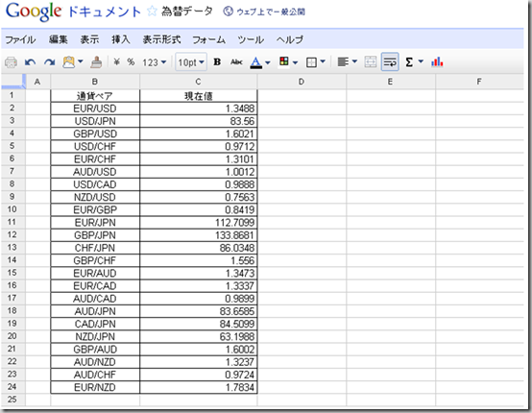
Task: Open the 表示 menu
Action: [x=90, y=39]
